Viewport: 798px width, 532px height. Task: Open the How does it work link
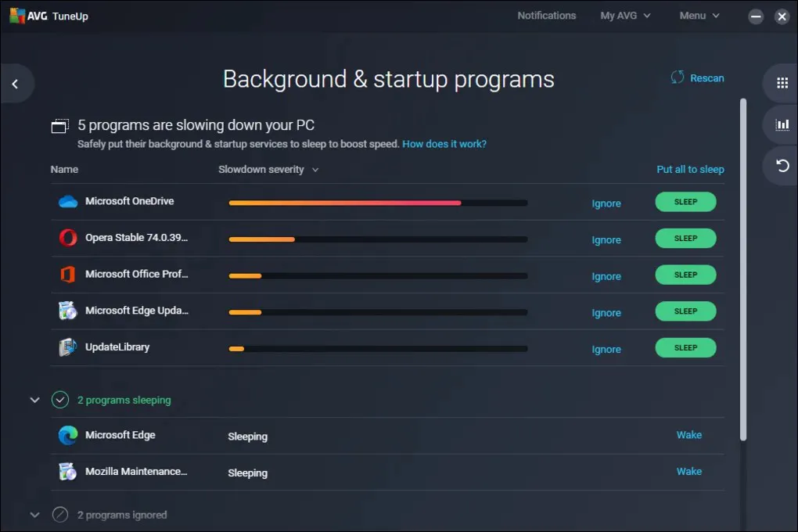pos(444,144)
